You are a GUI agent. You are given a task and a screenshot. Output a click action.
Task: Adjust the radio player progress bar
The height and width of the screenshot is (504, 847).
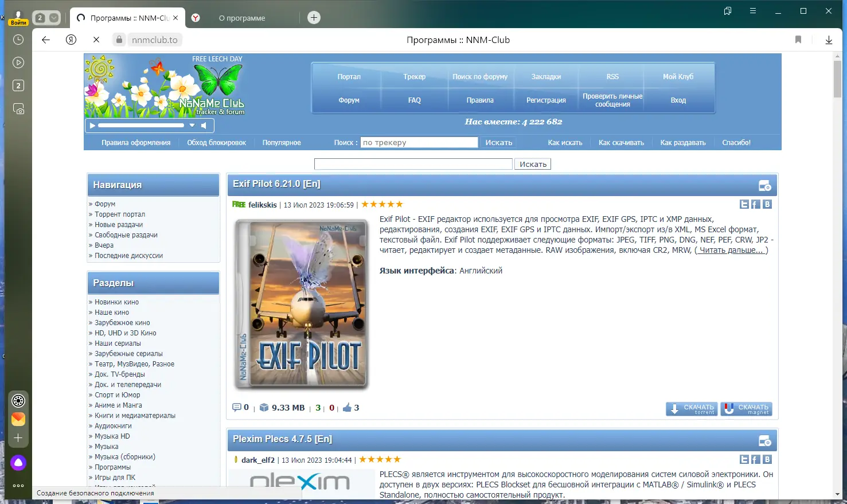141,125
